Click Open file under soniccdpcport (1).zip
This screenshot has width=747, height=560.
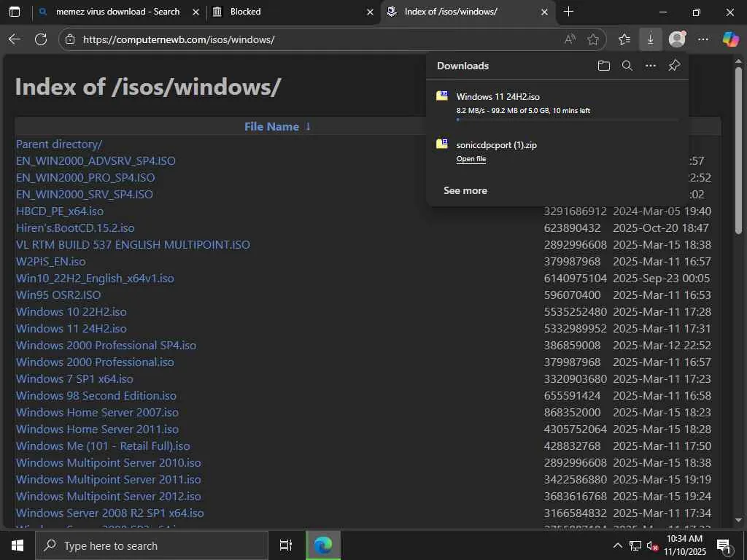471,159
